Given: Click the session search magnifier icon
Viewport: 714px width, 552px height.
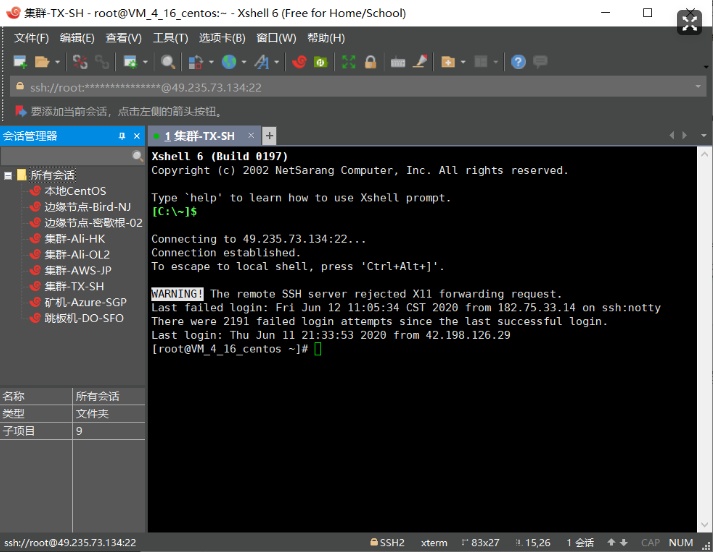Looking at the screenshot, I should tap(137, 156).
